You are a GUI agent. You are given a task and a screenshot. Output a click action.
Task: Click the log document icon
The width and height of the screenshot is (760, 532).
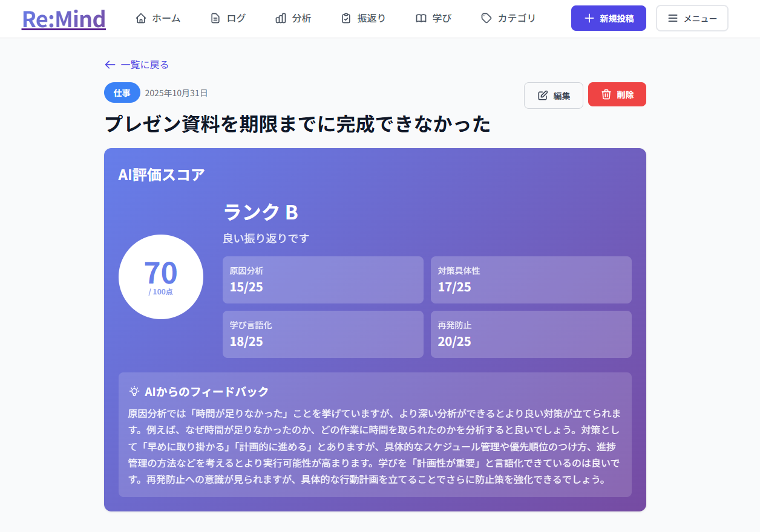click(x=215, y=18)
